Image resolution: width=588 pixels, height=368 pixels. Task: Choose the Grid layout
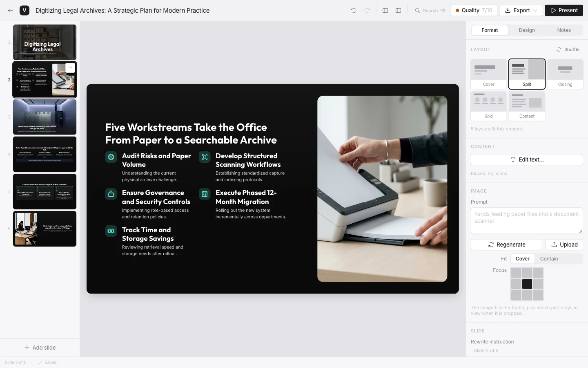pyautogui.click(x=489, y=106)
